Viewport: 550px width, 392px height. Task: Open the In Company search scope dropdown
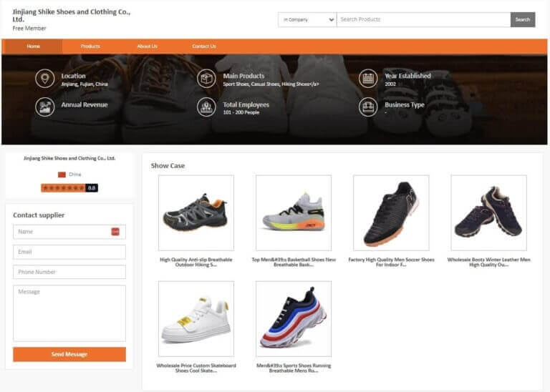click(x=307, y=19)
